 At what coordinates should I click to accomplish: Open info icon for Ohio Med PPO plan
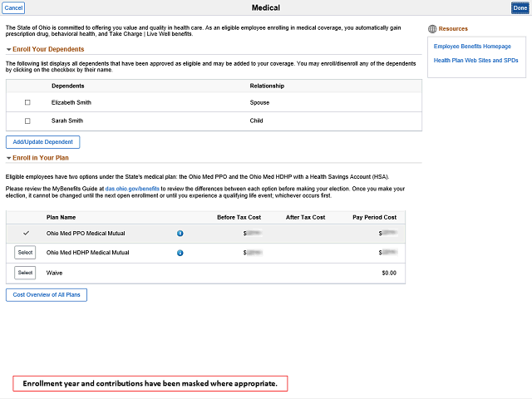pos(180,234)
